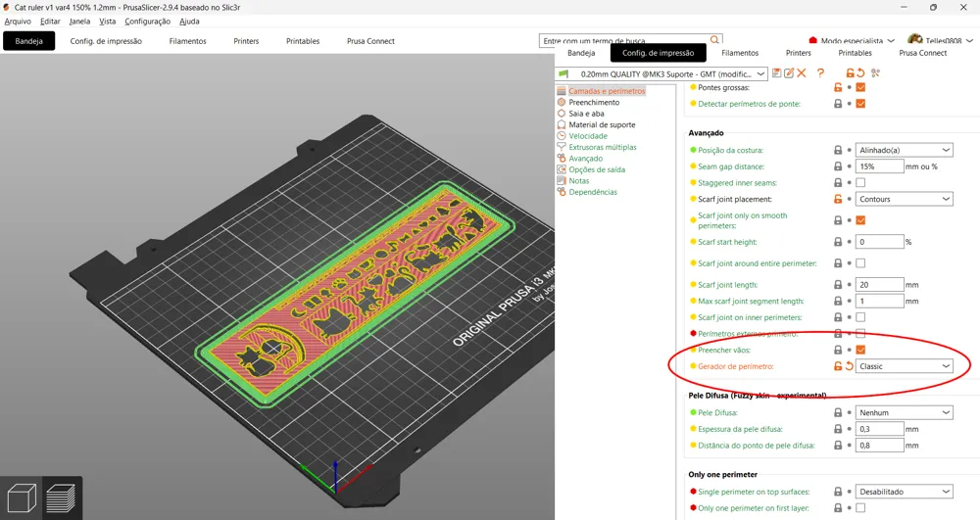Viewport: 980px width, 520px height.
Task: Select Preenchimento in the settings page list
Action: coord(594,103)
